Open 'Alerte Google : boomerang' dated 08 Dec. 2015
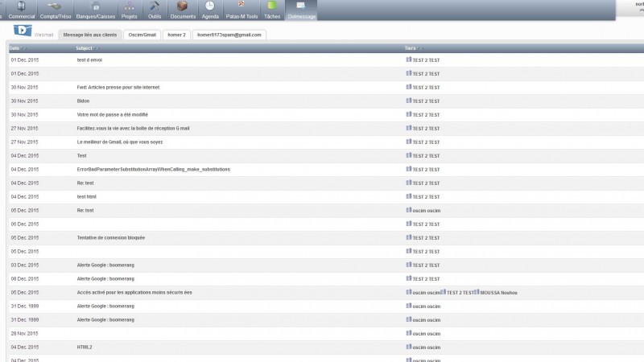Image resolution: width=644 pixels, height=362 pixels. point(105,278)
